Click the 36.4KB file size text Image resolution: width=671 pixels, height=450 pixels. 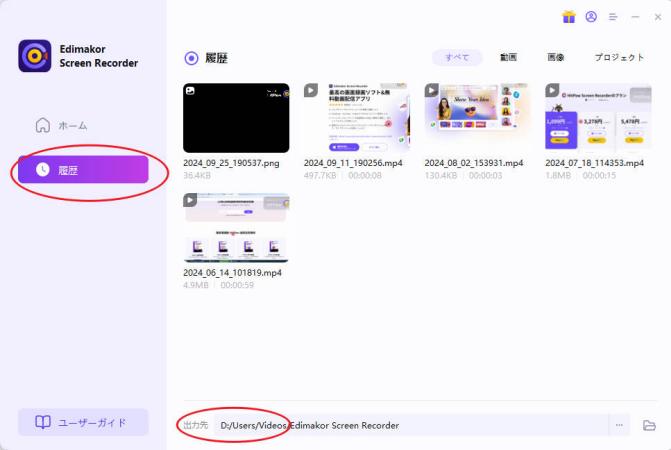click(x=197, y=175)
